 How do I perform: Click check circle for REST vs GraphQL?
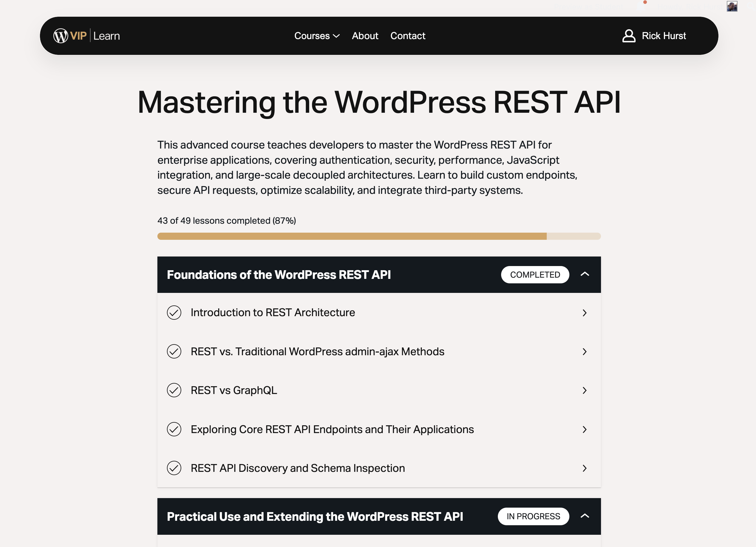174,390
